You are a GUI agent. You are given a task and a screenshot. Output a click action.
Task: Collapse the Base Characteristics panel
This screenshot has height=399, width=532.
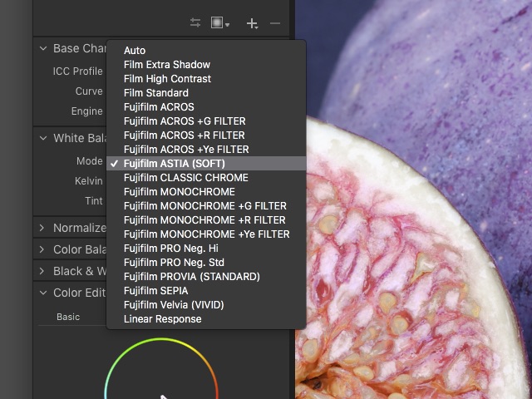tap(42, 49)
